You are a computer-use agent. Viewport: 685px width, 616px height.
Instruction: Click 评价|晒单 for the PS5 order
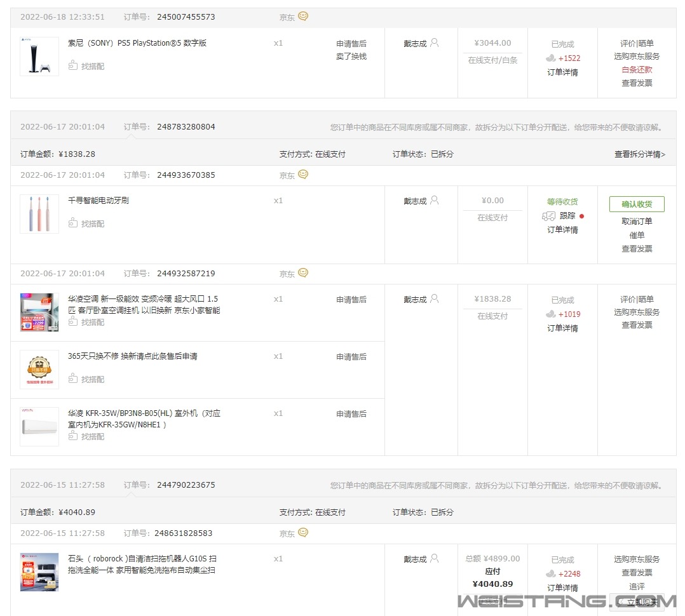(x=637, y=43)
